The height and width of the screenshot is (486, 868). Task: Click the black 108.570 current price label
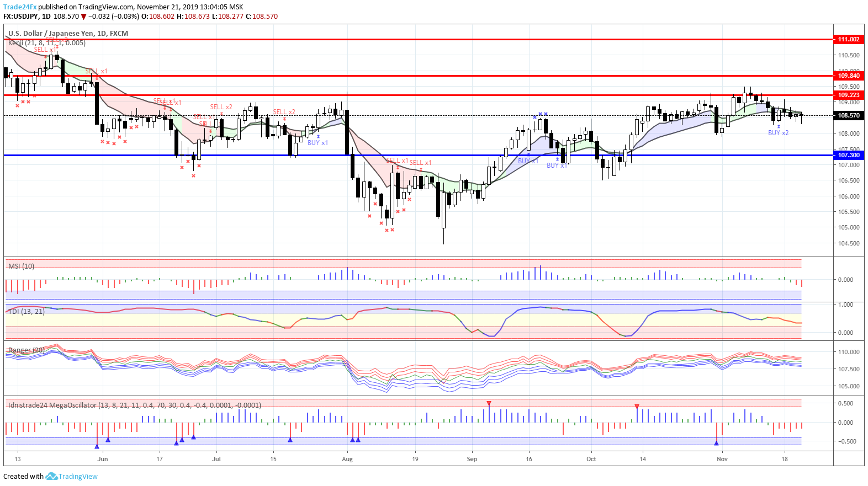(849, 115)
